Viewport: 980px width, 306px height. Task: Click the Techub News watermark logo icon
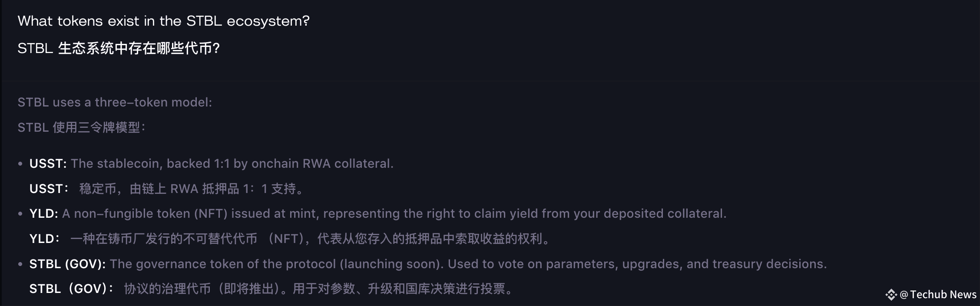(x=891, y=295)
